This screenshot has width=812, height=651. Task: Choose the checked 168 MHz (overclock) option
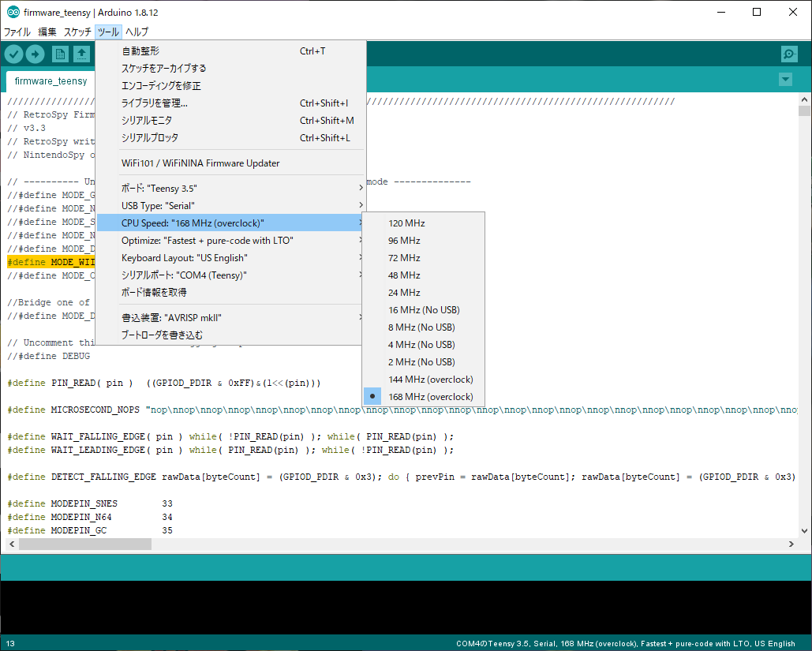pos(424,397)
